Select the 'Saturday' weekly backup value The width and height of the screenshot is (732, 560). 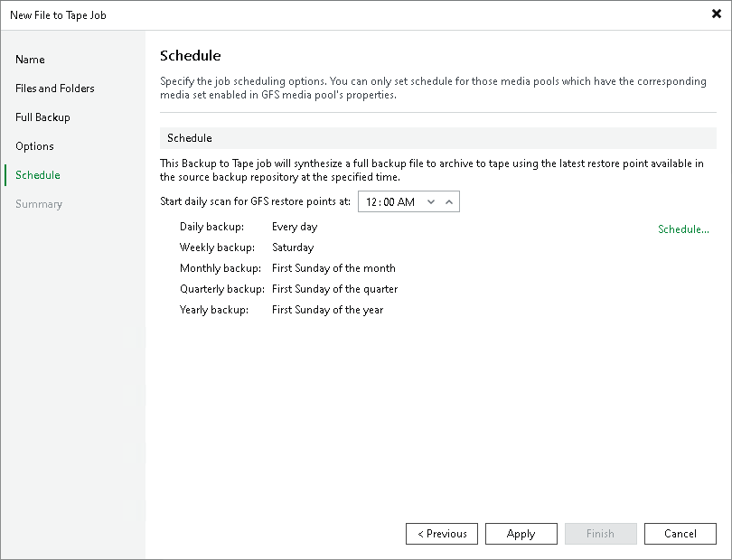[x=293, y=247]
